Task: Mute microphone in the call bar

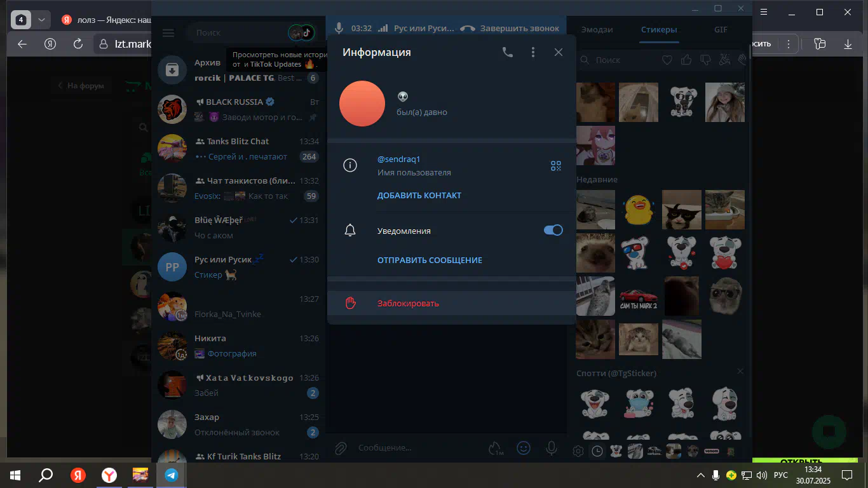Action: click(x=339, y=28)
